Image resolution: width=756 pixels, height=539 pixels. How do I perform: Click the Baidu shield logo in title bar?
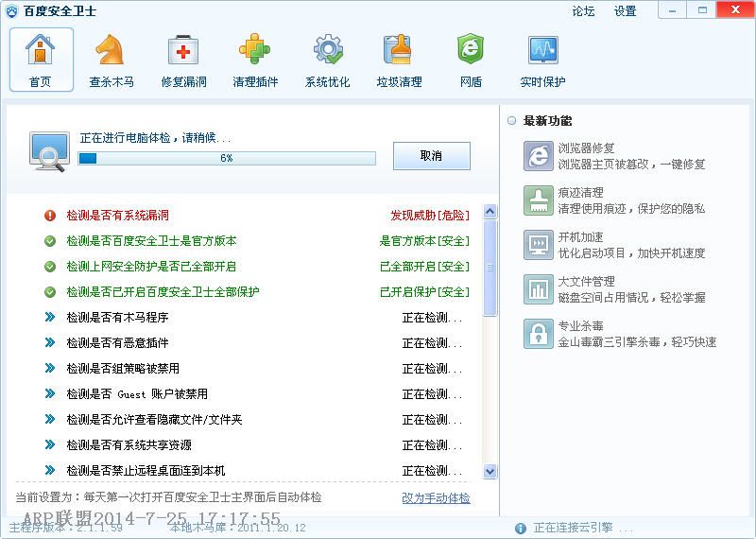[12, 10]
